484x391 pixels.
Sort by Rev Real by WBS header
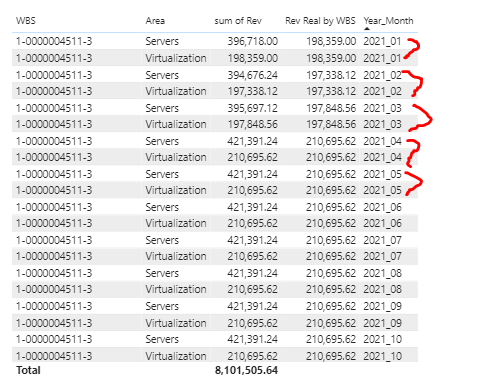[x=320, y=21]
